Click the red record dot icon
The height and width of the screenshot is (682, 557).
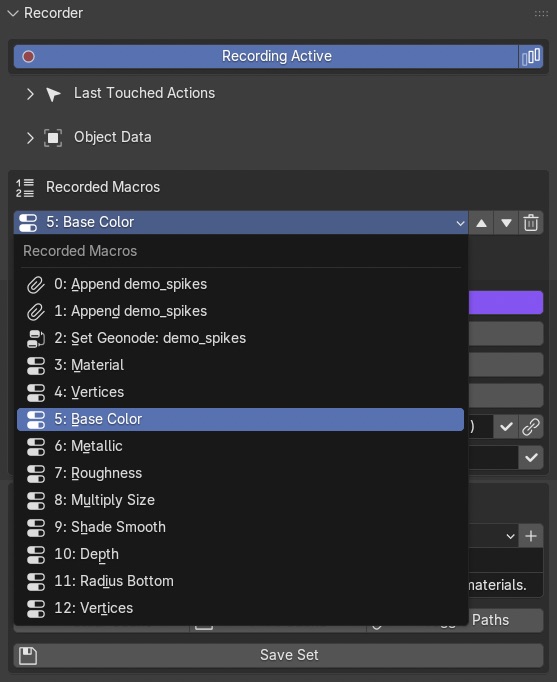(x=28, y=57)
